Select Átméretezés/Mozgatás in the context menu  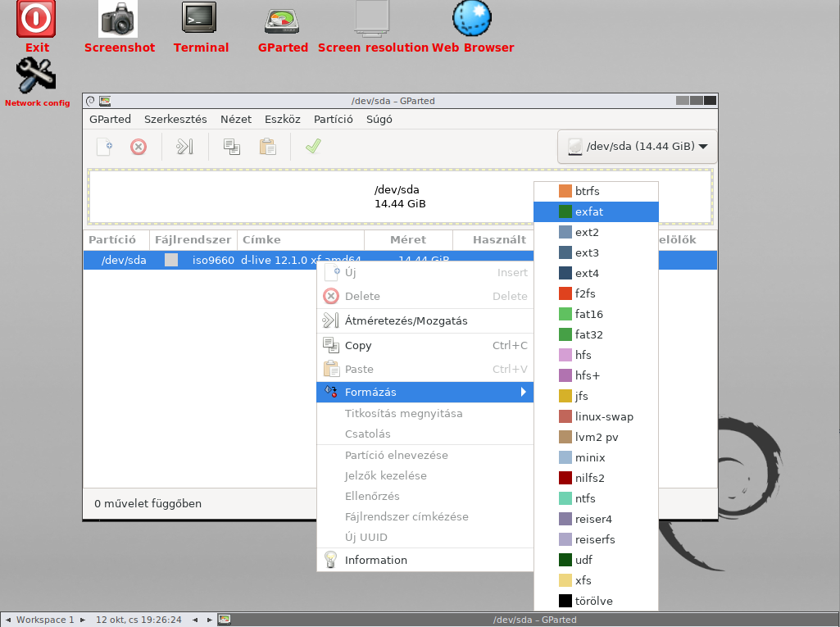click(x=425, y=320)
